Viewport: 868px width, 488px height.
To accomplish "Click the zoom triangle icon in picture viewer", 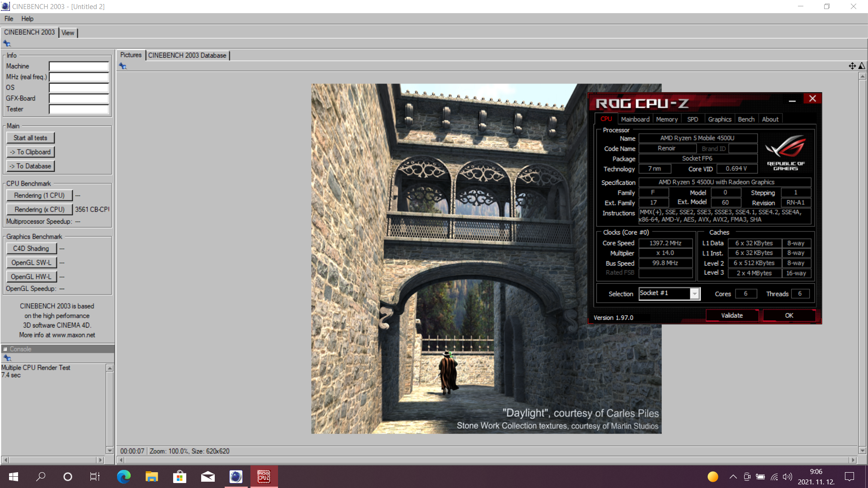I will click(862, 66).
